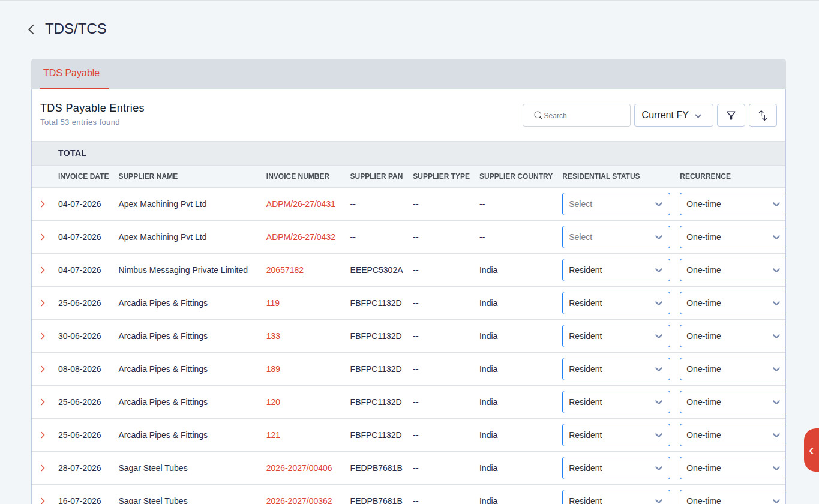
Task: Switch to the TDS Payable tab
Action: pos(71,73)
